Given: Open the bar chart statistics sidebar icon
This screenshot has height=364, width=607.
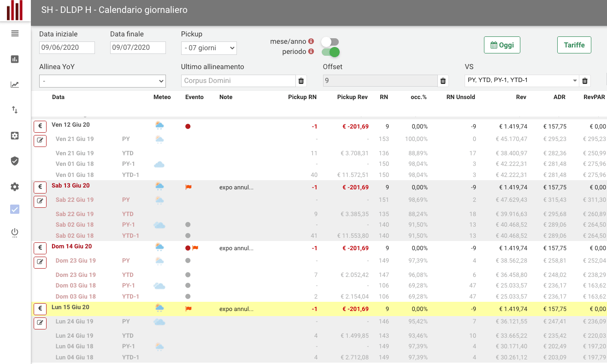Looking at the screenshot, I should click(14, 59).
